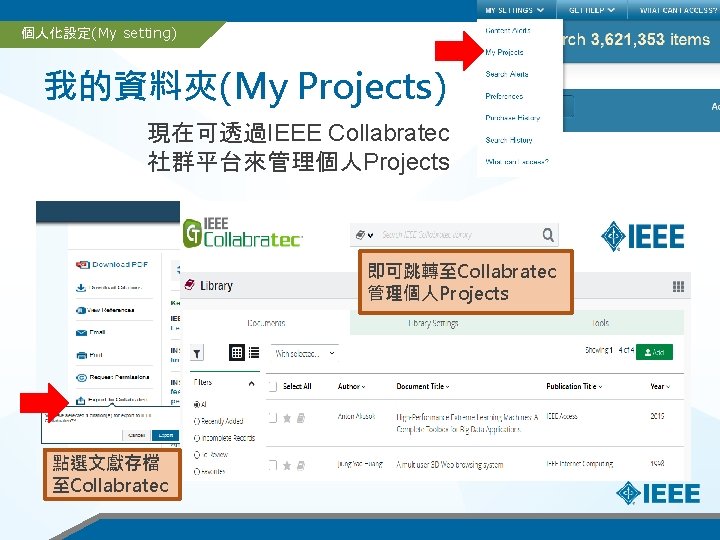The width and height of the screenshot is (720, 540).
Task: Click the Request Permissions copyright icon
Action: 81,377
